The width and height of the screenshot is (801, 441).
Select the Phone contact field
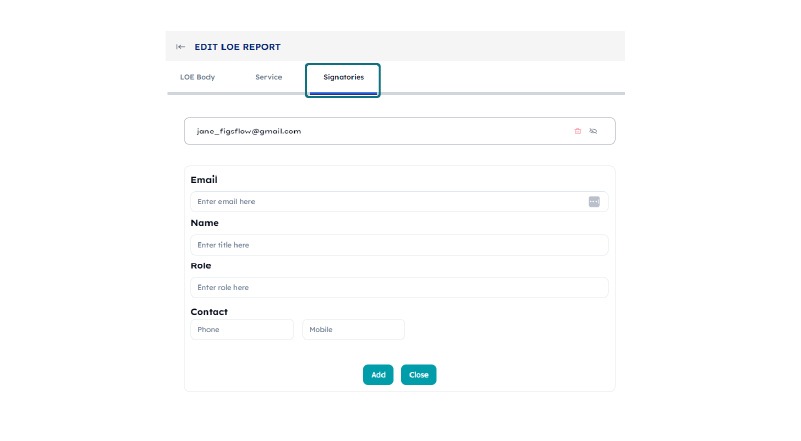pyautogui.click(x=242, y=330)
